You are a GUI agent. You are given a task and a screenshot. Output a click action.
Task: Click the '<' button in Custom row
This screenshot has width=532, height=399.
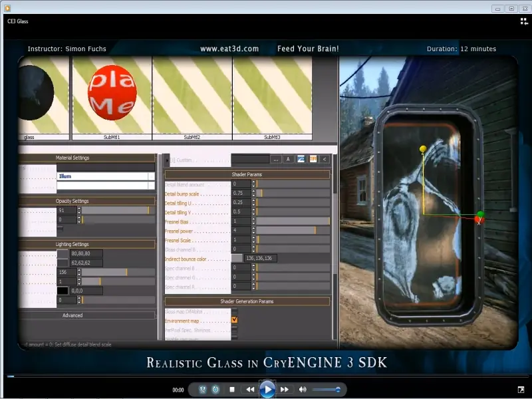click(x=325, y=159)
